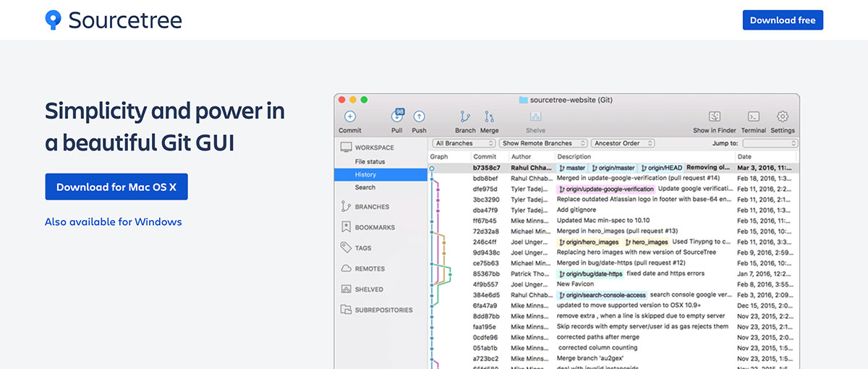Select commit hash 9d9438c
This screenshot has height=369, width=868.
pyautogui.click(x=486, y=253)
